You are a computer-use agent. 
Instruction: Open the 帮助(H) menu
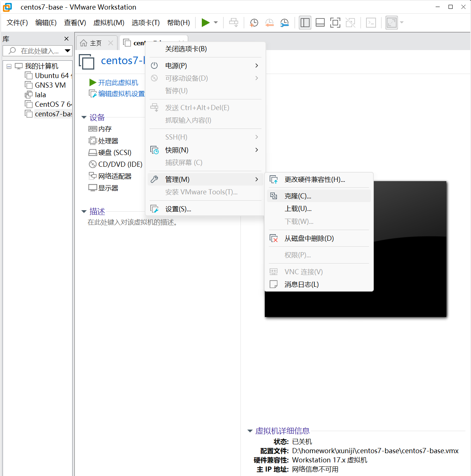[x=179, y=23]
